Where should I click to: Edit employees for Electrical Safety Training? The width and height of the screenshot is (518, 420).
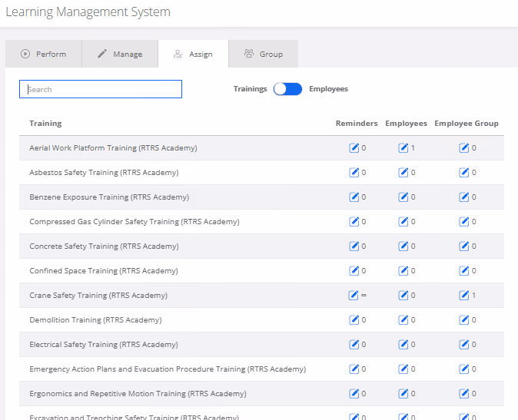click(403, 345)
